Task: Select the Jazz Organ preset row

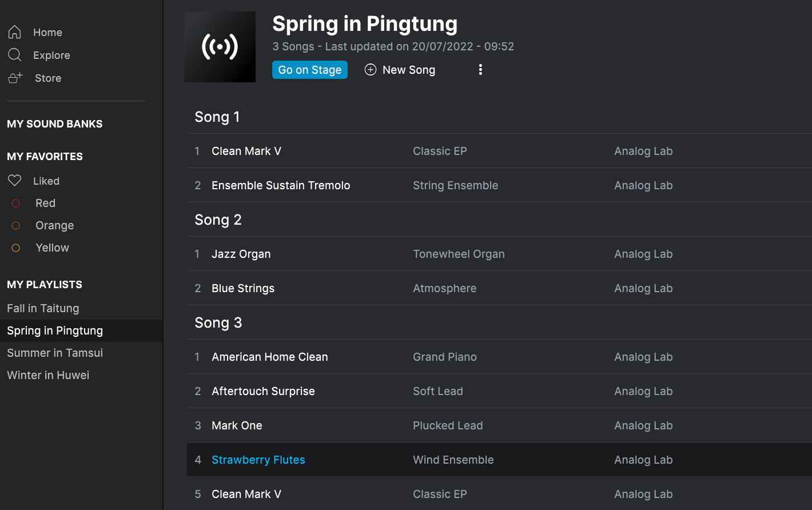Action: coord(499,254)
